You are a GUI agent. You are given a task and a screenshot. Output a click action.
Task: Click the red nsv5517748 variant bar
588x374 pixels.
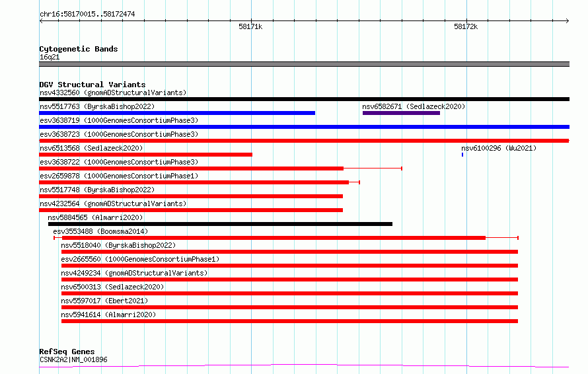point(191,196)
